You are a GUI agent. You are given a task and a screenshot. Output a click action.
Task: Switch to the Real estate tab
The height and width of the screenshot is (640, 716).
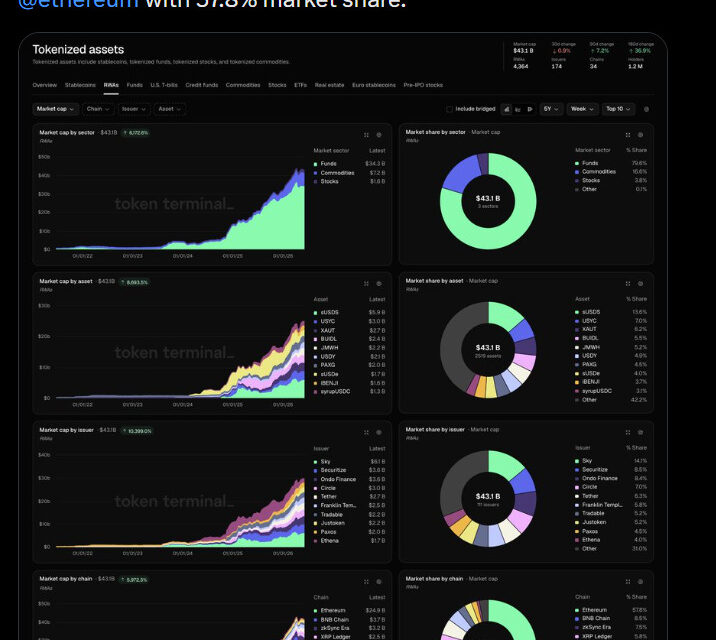[329, 85]
